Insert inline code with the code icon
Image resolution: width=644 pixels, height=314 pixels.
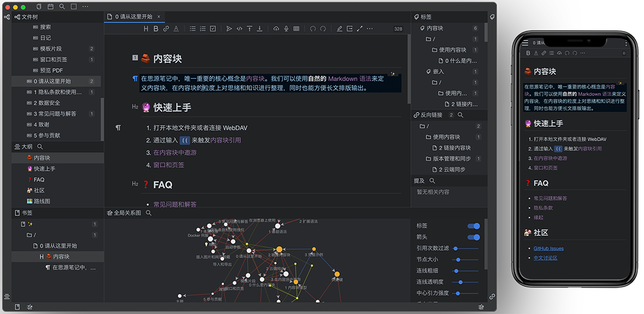click(239, 29)
